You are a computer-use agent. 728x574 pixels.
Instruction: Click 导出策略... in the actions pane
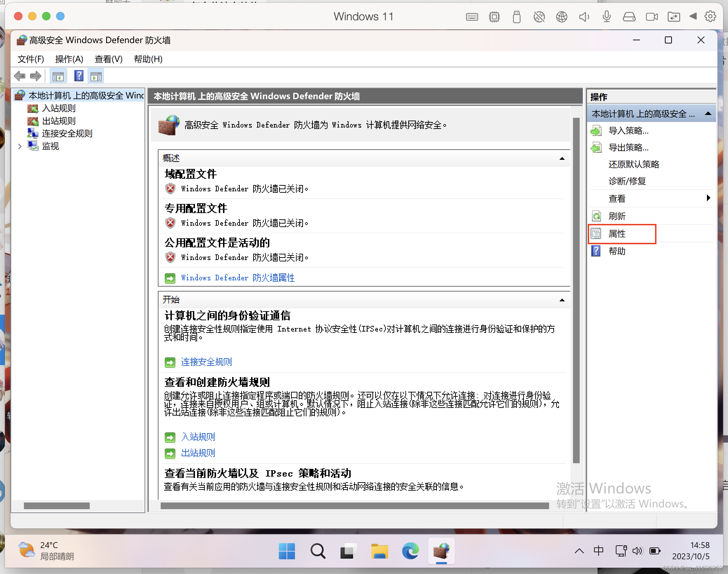pos(628,148)
